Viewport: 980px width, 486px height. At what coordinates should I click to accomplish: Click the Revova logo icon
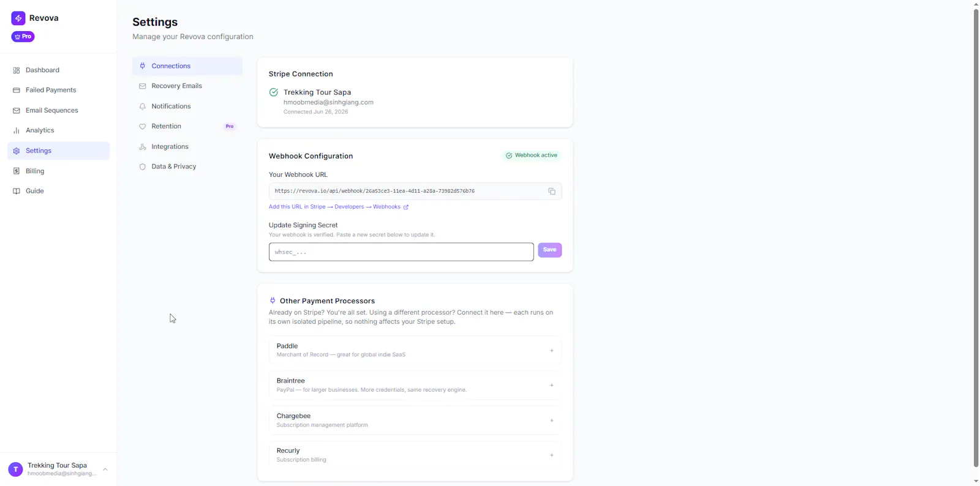(x=18, y=18)
